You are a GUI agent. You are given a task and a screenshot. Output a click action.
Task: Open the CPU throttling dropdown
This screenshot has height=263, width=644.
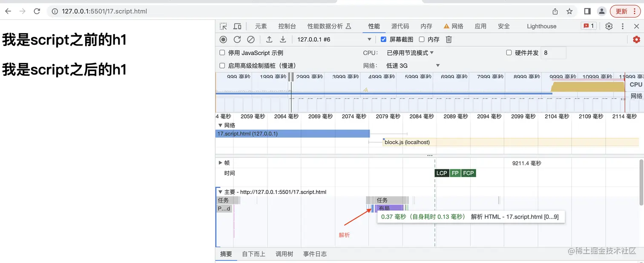(x=410, y=53)
